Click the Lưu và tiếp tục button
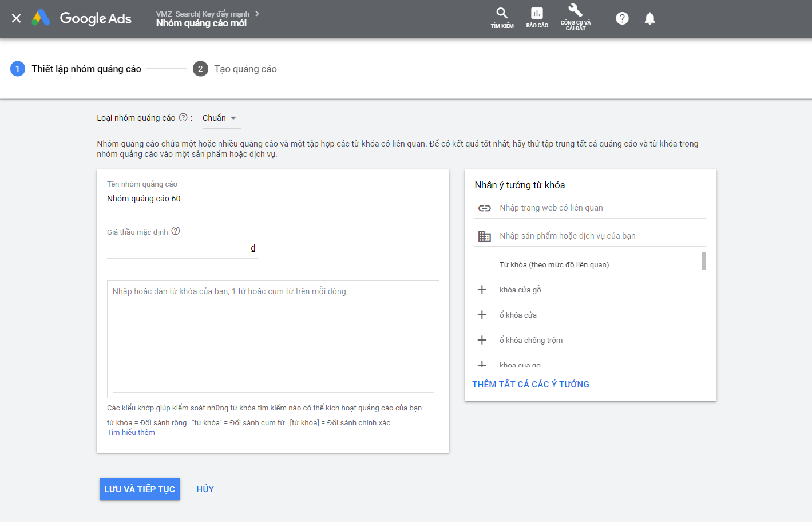This screenshot has height=522, width=812. tap(140, 489)
